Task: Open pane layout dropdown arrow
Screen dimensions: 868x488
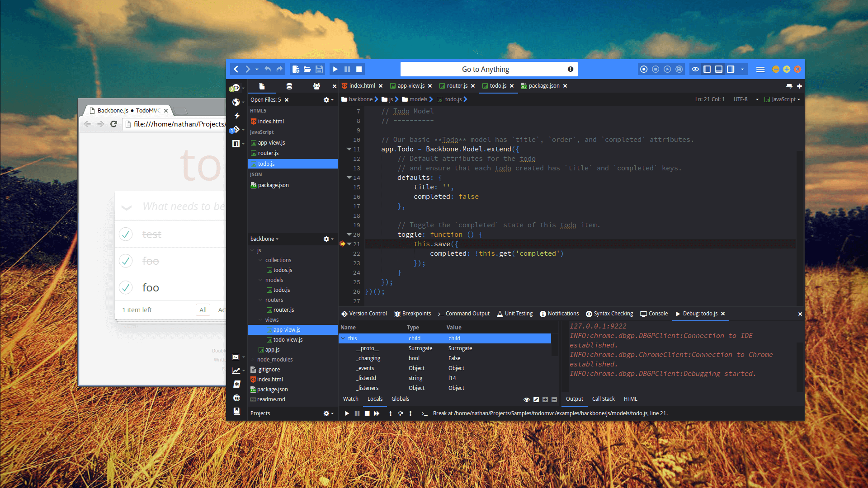Action: (742, 69)
